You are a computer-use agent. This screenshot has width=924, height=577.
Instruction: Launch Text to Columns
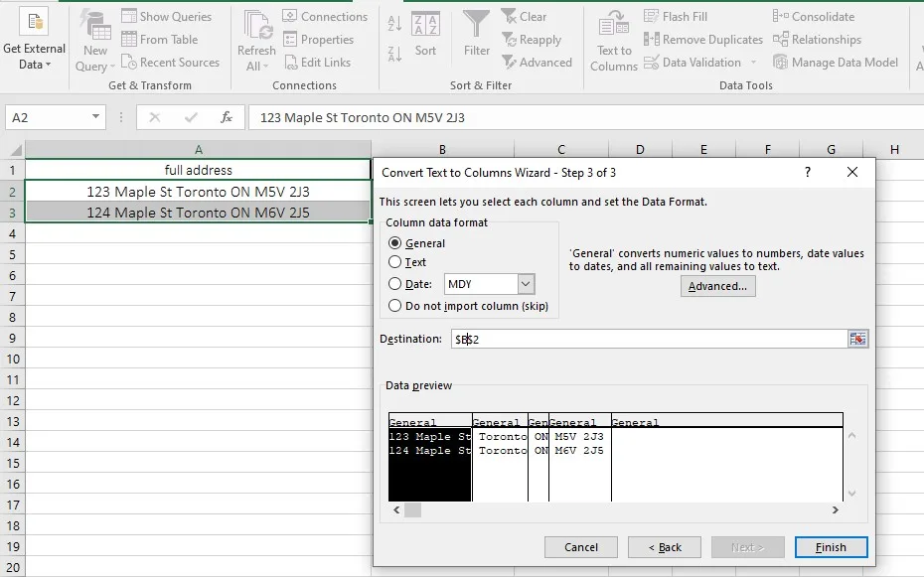(614, 42)
